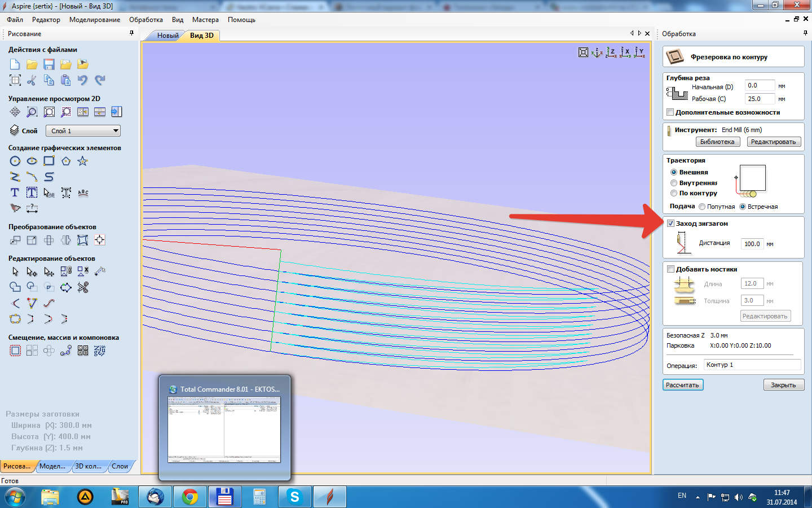Redo the action with the redo arrow
812x508 pixels.
pyautogui.click(x=100, y=80)
